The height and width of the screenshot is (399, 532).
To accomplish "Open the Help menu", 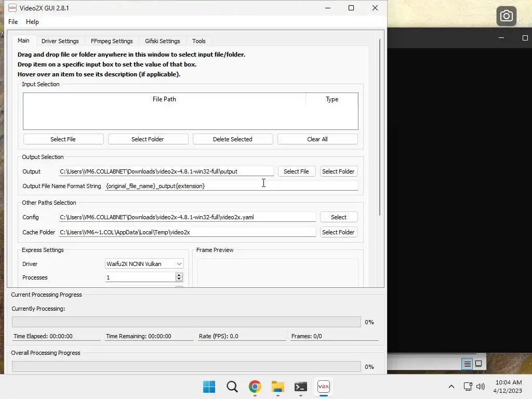I will coord(32,22).
